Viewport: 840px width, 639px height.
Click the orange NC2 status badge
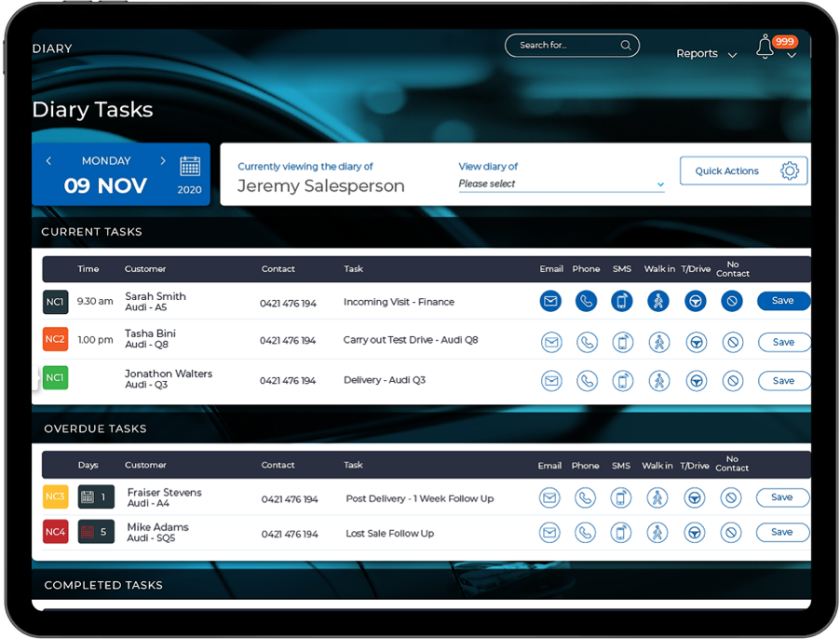click(x=56, y=340)
